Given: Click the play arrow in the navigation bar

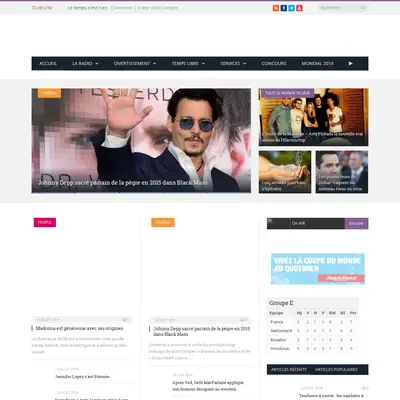Looking at the screenshot, I should click(x=350, y=63).
